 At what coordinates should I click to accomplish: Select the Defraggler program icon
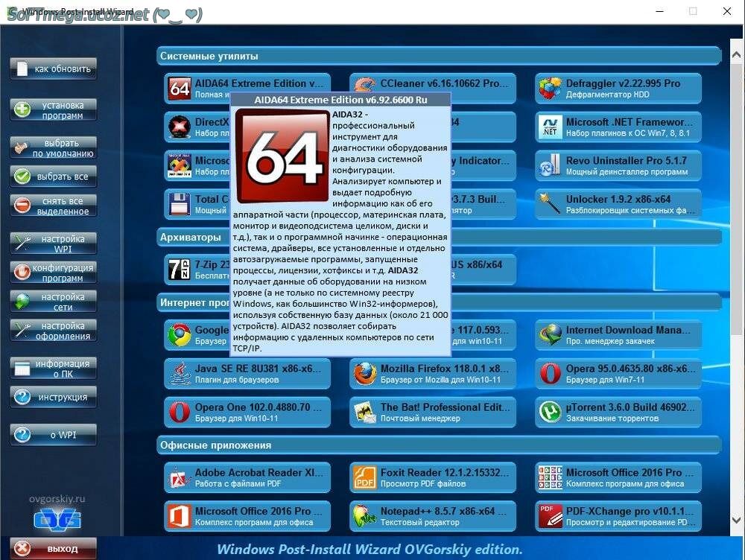tap(550, 88)
